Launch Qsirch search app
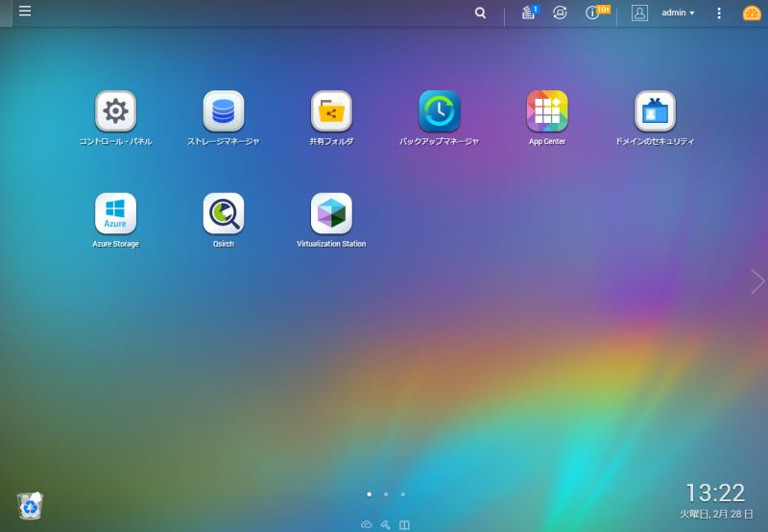The width and height of the screenshot is (768, 532). click(224, 213)
